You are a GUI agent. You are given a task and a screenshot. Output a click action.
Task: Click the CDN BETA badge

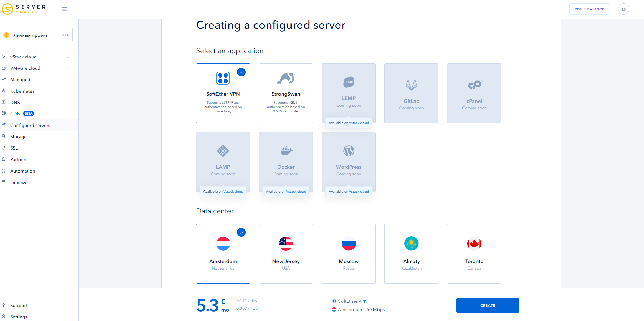click(29, 114)
